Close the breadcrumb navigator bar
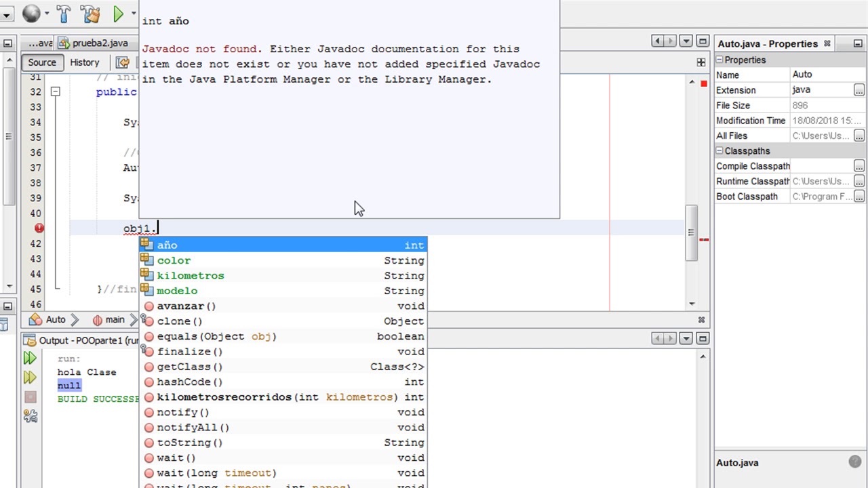This screenshot has height=488, width=868. tap(702, 319)
